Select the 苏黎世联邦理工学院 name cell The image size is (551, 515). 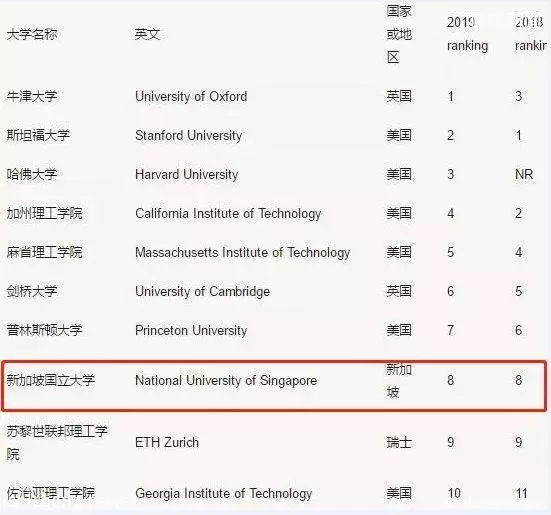coord(57,443)
